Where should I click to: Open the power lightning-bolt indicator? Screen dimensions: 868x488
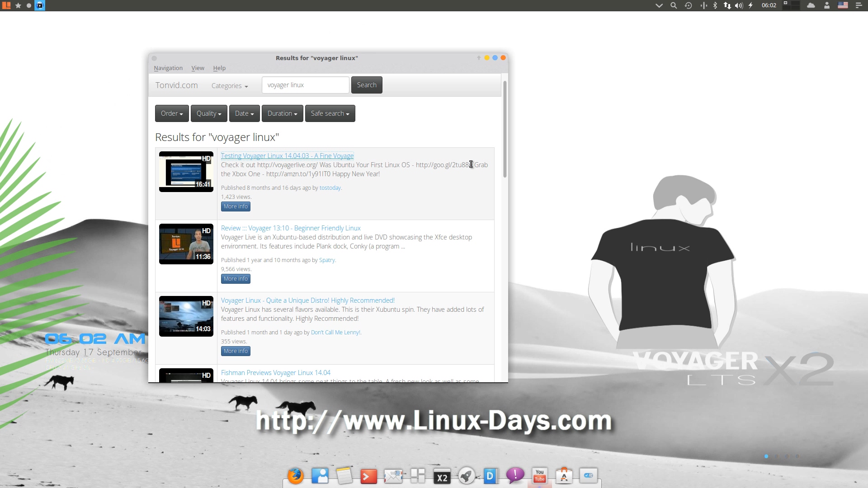click(751, 5)
